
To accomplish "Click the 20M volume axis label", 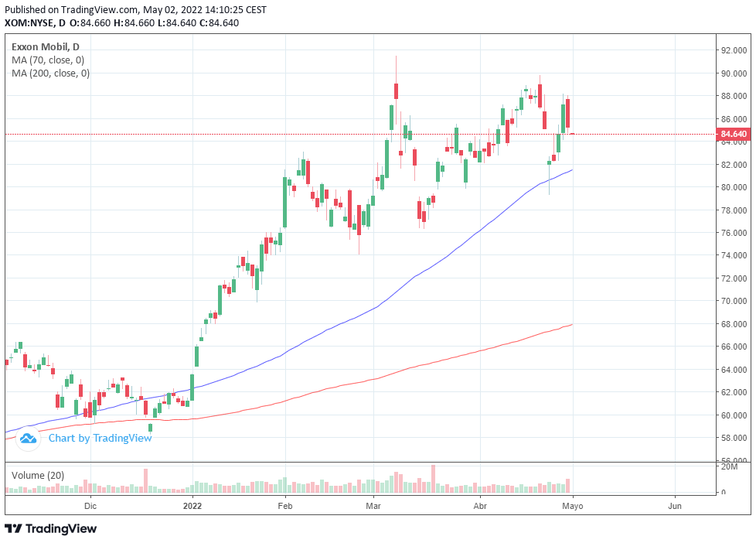I will pyautogui.click(x=730, y=466).
